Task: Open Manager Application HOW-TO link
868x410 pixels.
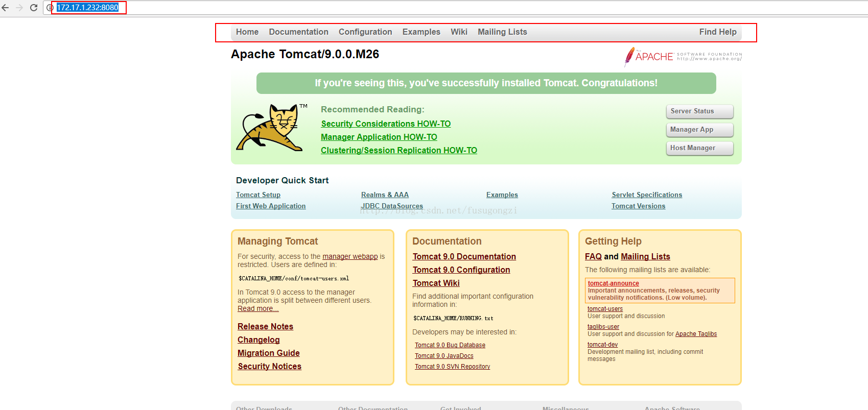Action: (379, 137)
